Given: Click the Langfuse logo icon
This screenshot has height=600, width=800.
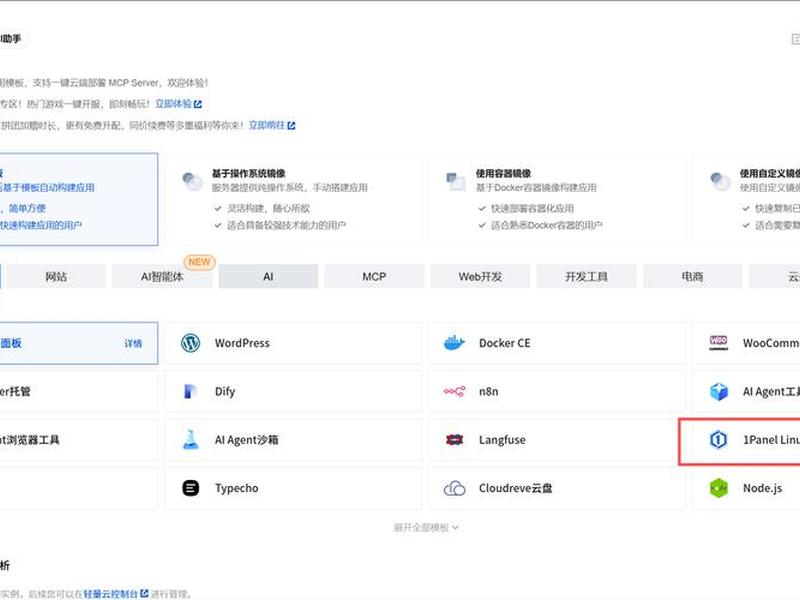Looking at the screenshot, I should 454,439.
